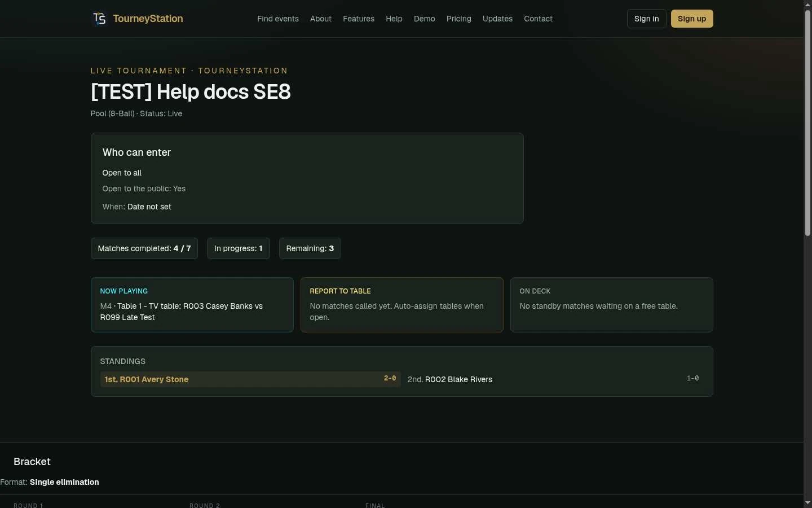Image resolution: width=812 pixels, height=508 pixels.
Task: Click the page scrollbar thumb
Action: [x=807, y=123]
